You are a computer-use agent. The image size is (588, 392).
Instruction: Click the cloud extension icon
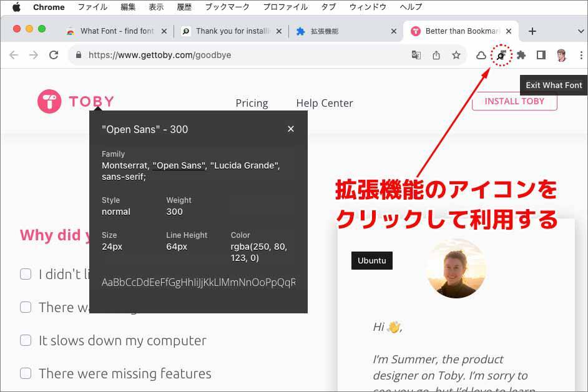point(481,56)
